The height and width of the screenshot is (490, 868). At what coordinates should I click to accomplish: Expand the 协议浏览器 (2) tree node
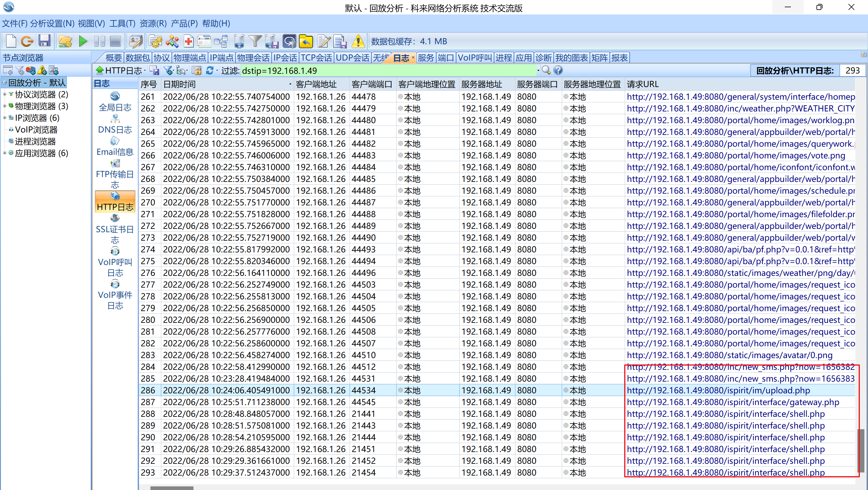coord(5,95)
